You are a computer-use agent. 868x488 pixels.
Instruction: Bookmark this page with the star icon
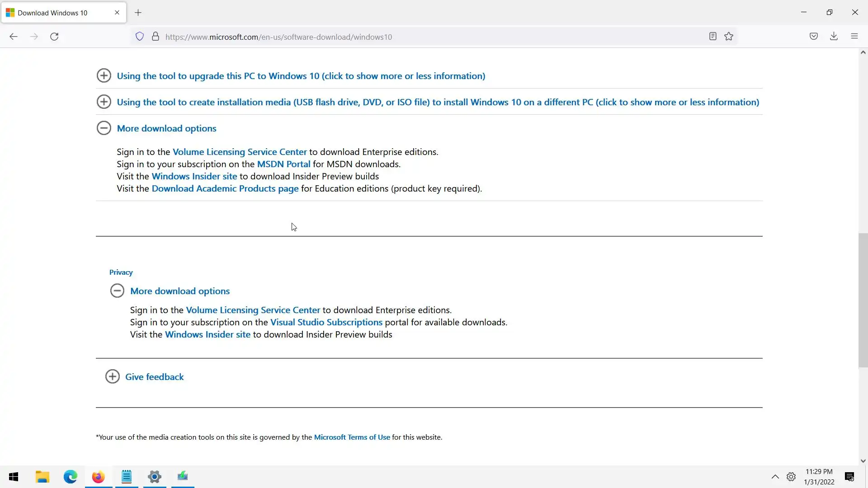click(x=729, y=37)
